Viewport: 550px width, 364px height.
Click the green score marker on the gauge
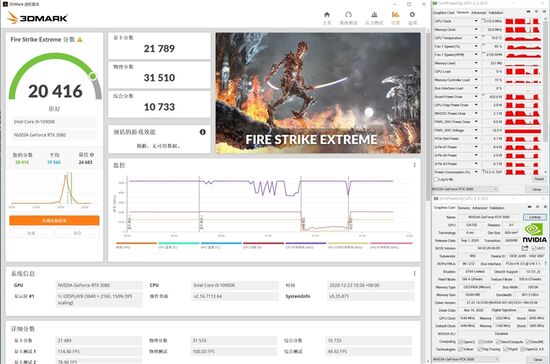93,76
